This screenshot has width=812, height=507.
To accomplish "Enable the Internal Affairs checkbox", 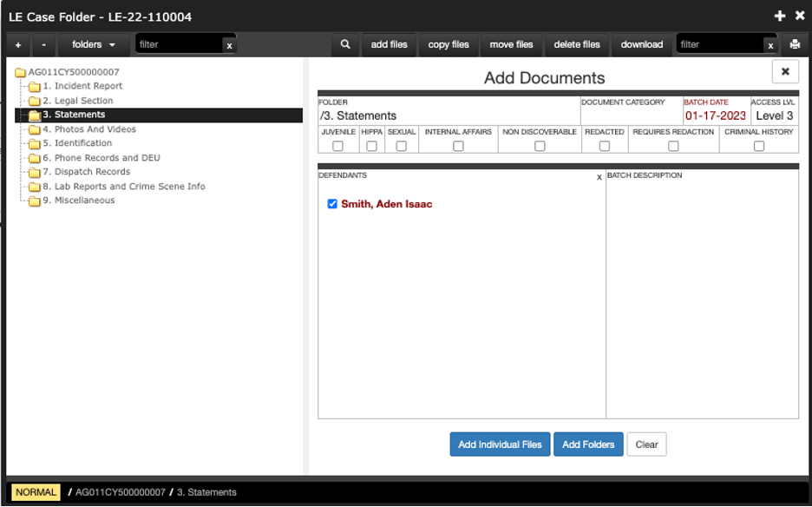I will tap(459, 146).
